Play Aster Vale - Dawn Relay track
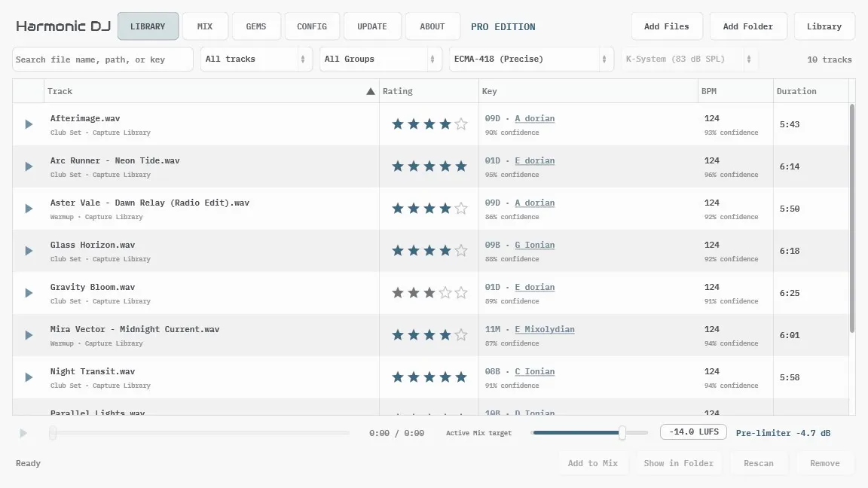This screenshot has height=488, width=868. pos(29,209)
